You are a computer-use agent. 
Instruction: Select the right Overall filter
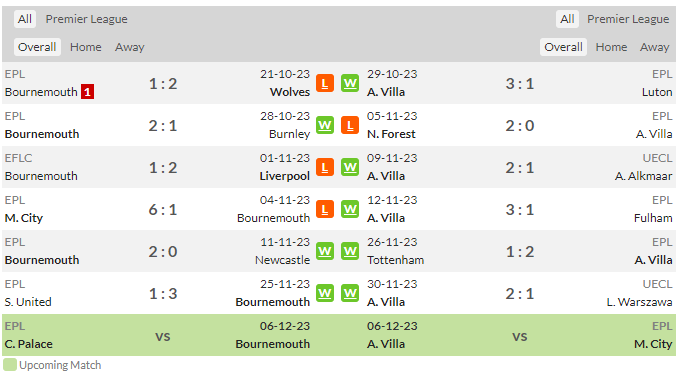pos(563,47)
